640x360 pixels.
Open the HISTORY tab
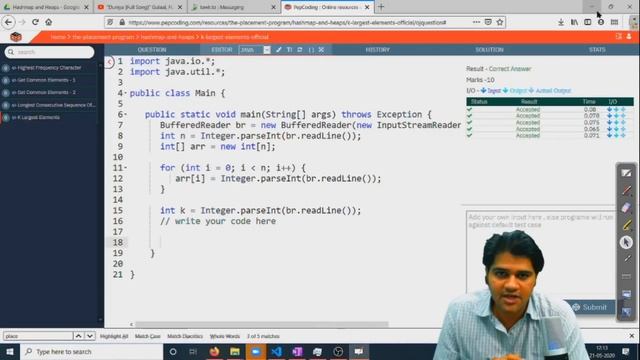tap(378, 50)
